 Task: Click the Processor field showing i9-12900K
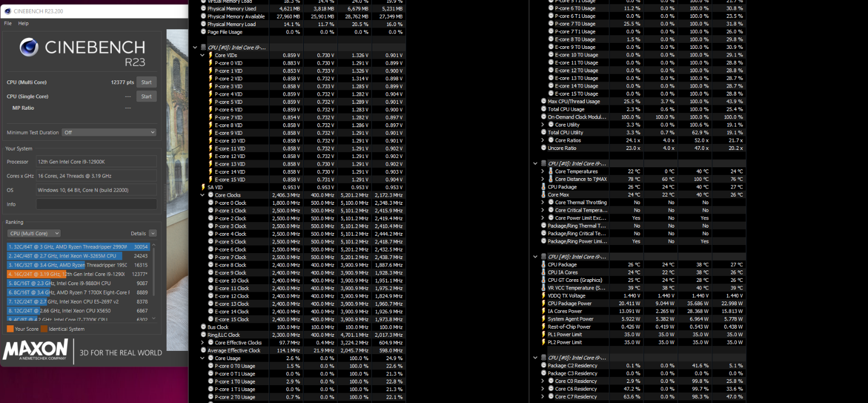coord(97,162)
